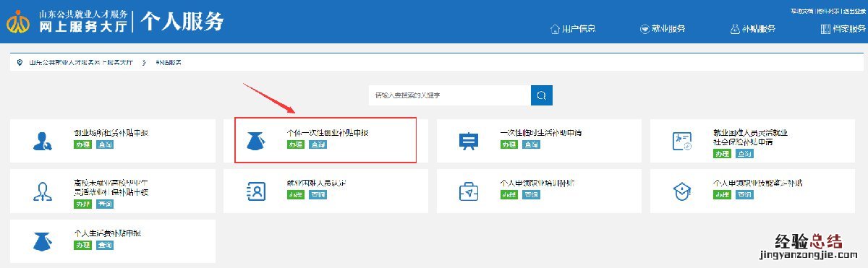Click 查询 under 个人生活费补贴申报

105,245
